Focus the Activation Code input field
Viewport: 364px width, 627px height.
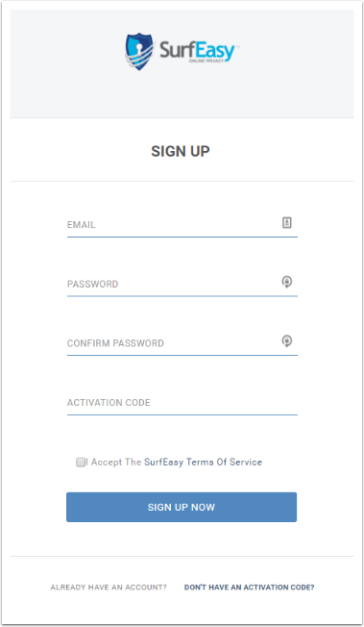182,403
